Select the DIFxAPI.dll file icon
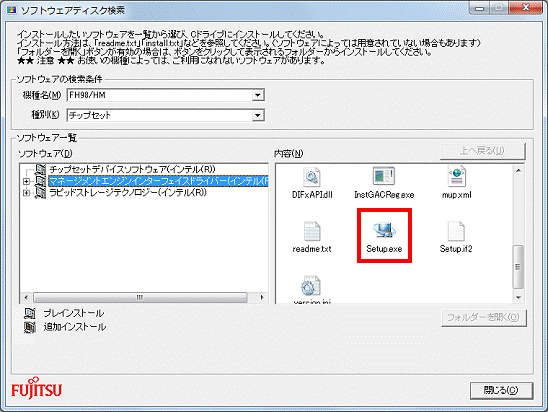The width and height of the screenshot is (548, 412). click(x=311, y=176)
